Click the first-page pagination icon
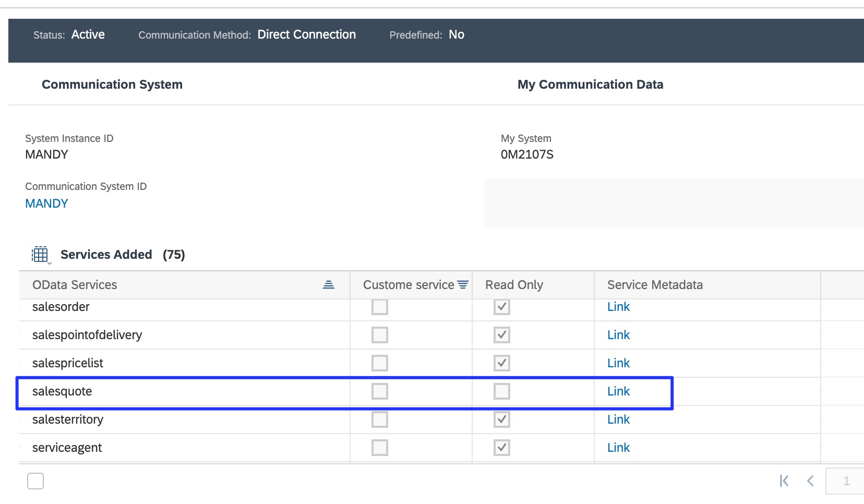Image resolution: width=864 pixels, height=504 pixels. coord(783,481)
